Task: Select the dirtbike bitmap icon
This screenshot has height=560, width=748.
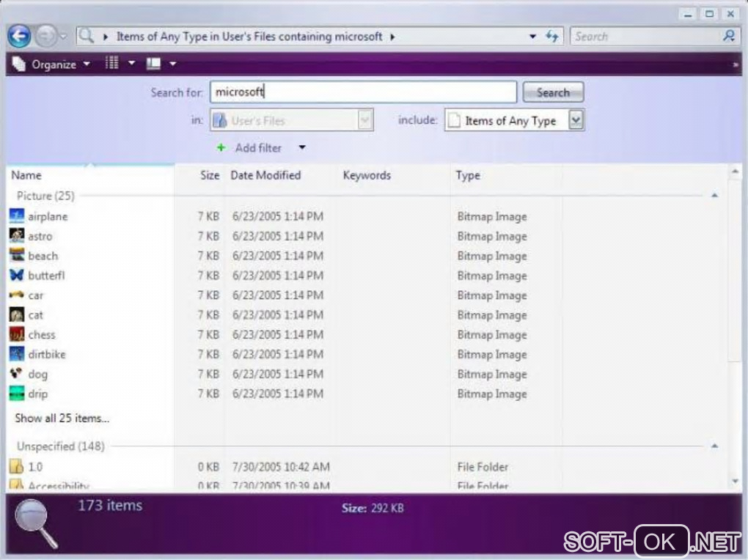Action: click(x=17, y=354)
